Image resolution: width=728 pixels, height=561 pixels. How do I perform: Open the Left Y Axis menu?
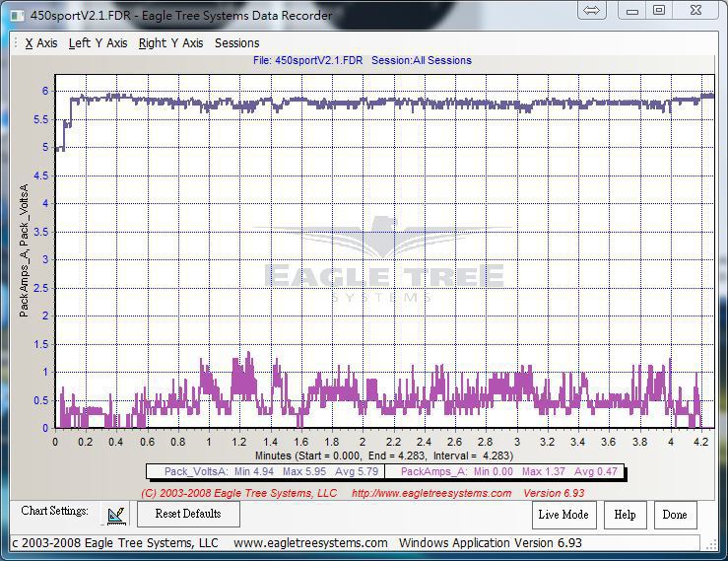pos(98,43)
